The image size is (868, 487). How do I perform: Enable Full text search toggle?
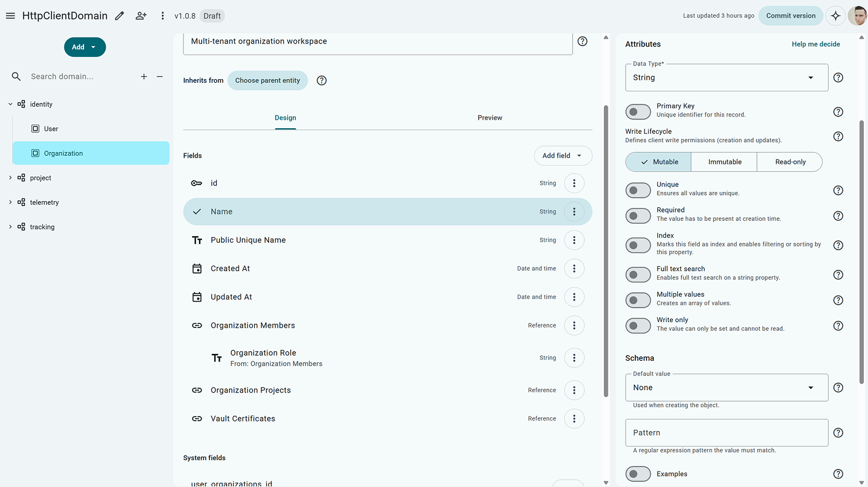pos(638,275)
